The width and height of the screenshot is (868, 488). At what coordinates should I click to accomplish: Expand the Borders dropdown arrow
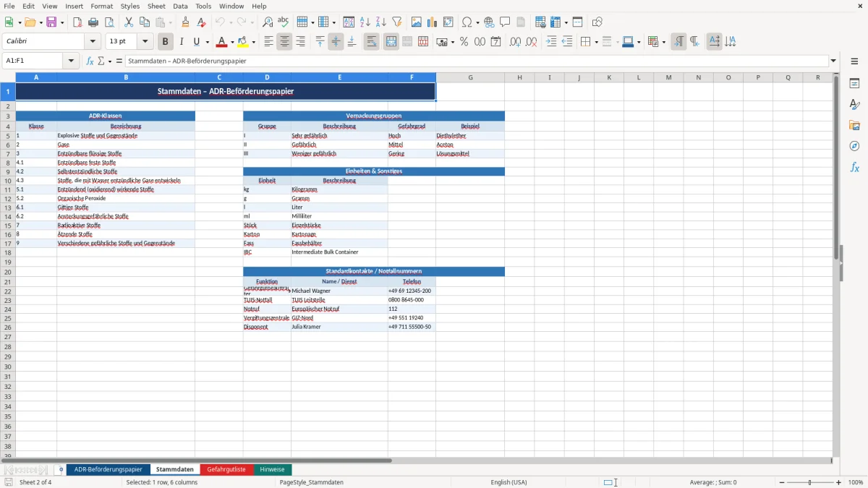point(596,42)
